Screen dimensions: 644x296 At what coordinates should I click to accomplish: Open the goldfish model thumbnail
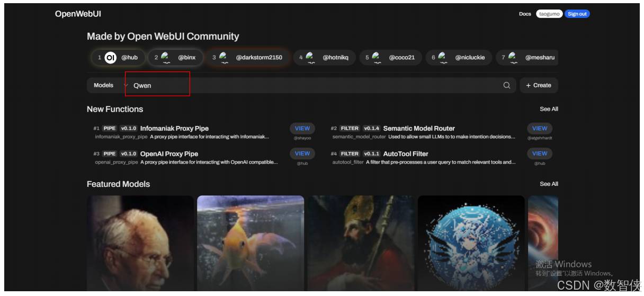tap(251, 243)
